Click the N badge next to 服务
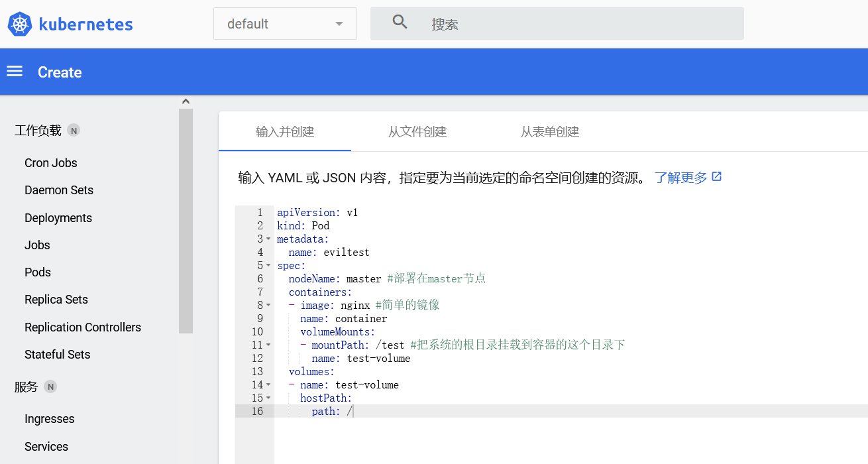The image size is (868, 464). (x=50, y=386)
